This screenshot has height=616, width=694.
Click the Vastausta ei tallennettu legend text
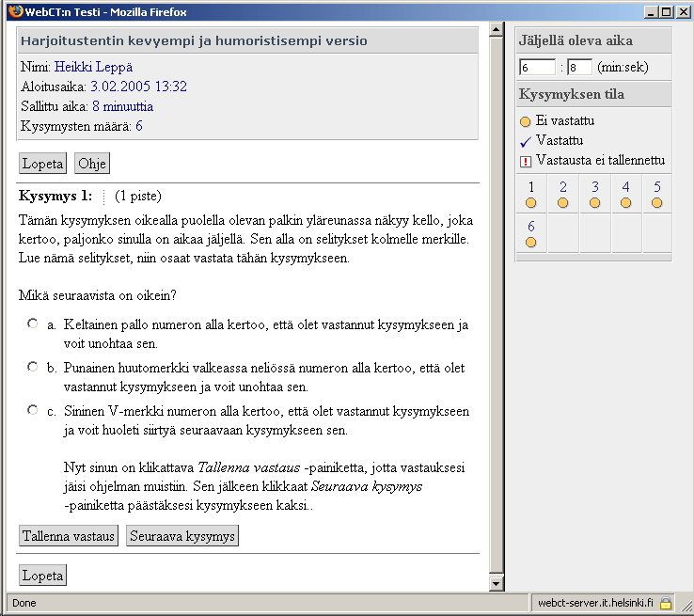(600, 160)
